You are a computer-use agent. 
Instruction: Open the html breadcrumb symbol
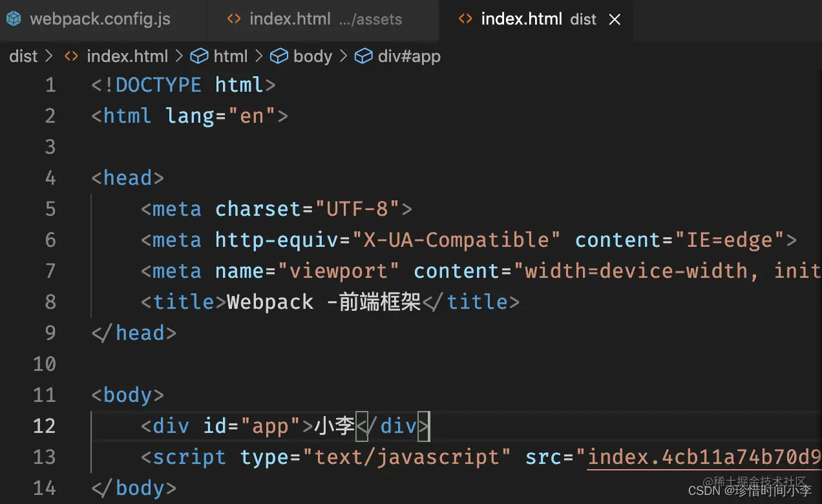pos(231,56)
